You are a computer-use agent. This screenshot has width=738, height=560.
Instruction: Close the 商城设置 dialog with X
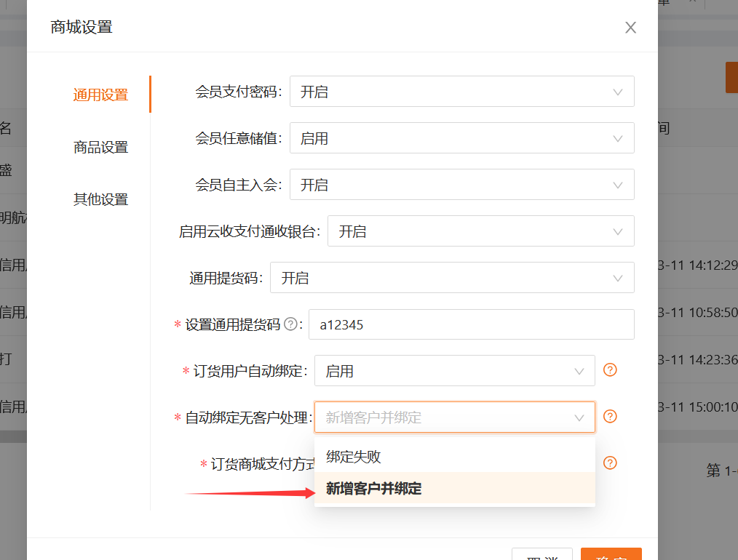tap(630, 28)
